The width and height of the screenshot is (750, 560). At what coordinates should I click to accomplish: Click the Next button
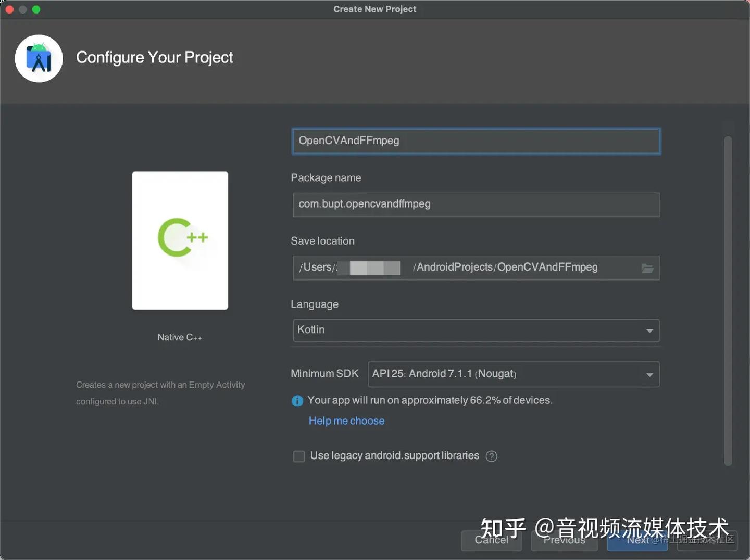[636, 540]
